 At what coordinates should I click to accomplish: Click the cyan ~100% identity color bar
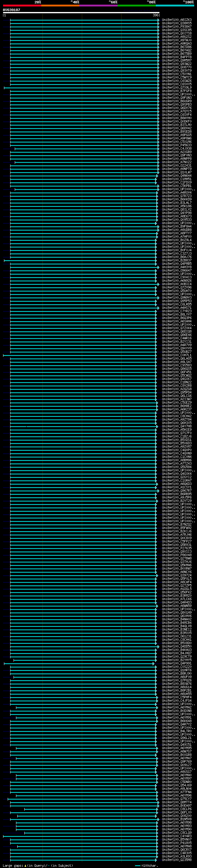click(175, 6)
